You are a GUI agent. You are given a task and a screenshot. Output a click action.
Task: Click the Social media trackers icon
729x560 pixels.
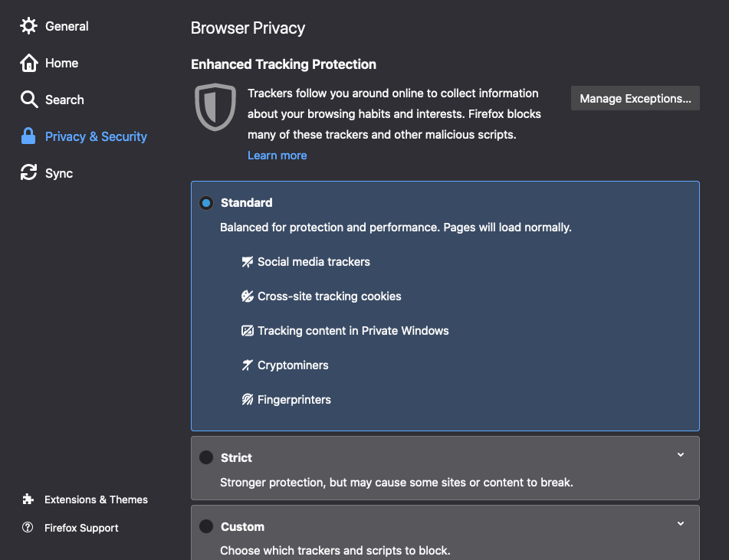click(x=248, y=262)
